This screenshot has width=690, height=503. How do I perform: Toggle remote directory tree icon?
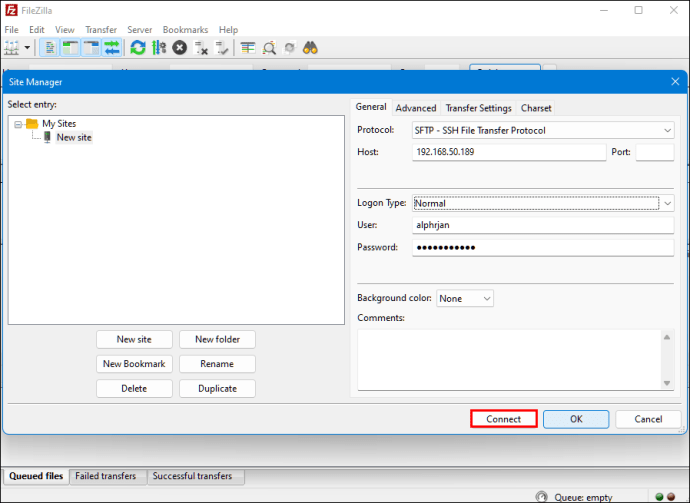92,48
